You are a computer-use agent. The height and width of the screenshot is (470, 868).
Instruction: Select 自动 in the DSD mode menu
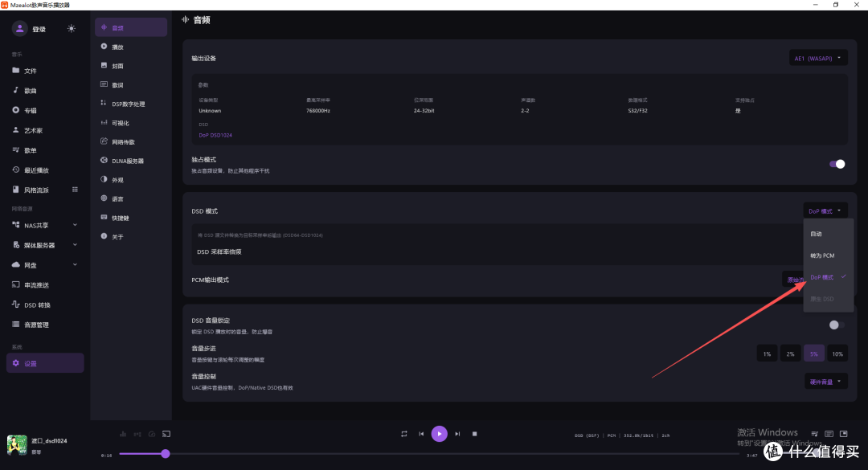pos(828,234)
